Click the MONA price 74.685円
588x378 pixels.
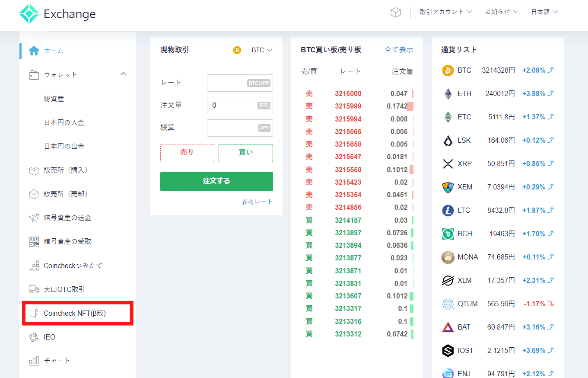(x=501, y=257)
